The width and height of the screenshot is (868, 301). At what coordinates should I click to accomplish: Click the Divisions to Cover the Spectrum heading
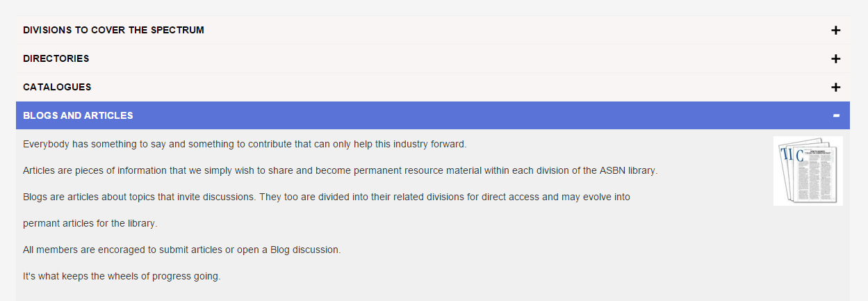pos(113,31)
